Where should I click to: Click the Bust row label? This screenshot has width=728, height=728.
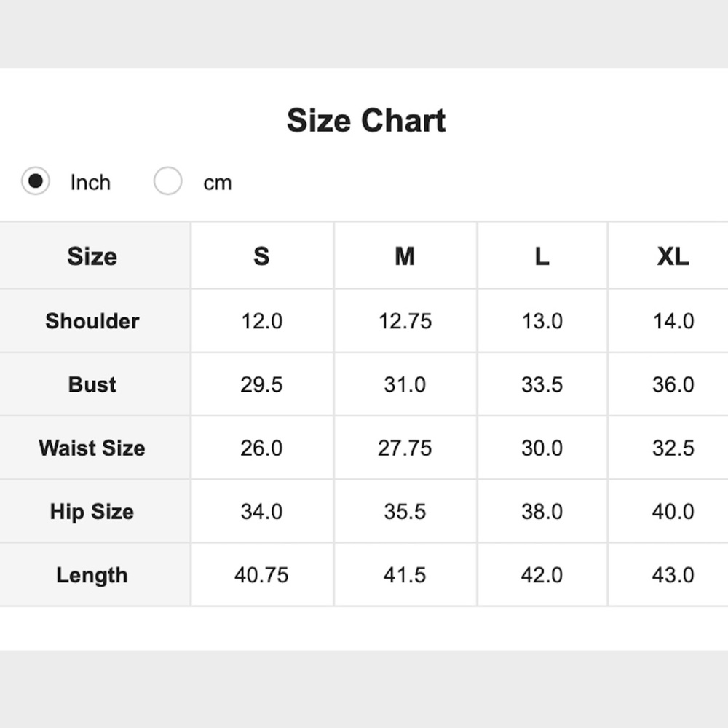coord(92,384)
